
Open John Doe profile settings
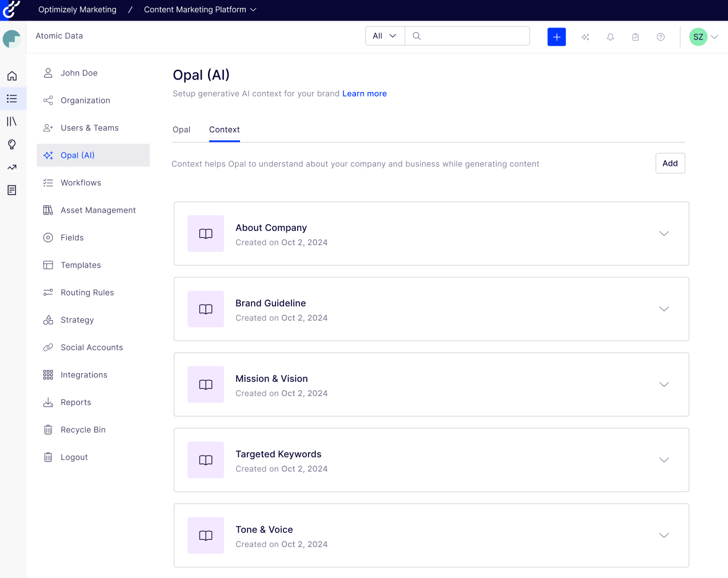point(93,73)
